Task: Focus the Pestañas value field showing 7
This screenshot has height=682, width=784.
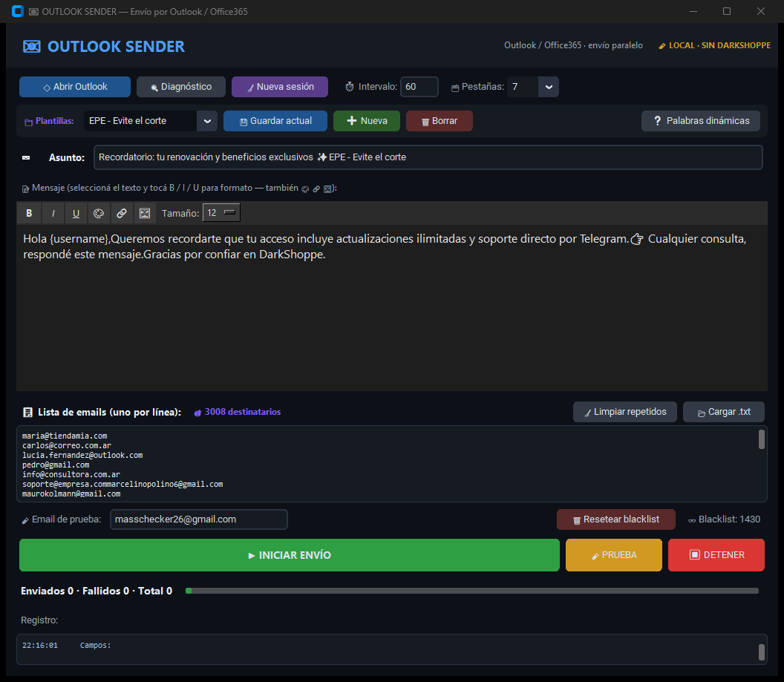Action: coord(523,87)
